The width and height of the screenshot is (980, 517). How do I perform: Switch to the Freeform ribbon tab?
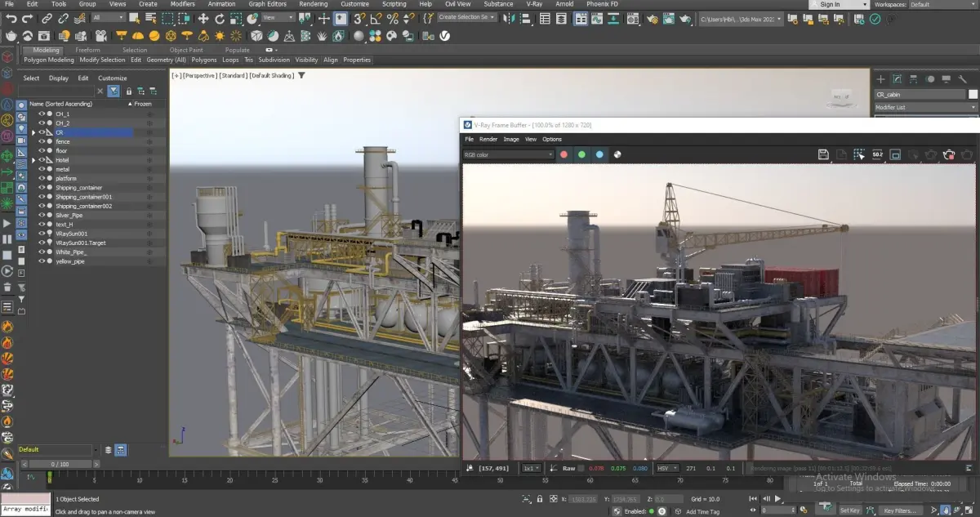(x=87, y=50)
